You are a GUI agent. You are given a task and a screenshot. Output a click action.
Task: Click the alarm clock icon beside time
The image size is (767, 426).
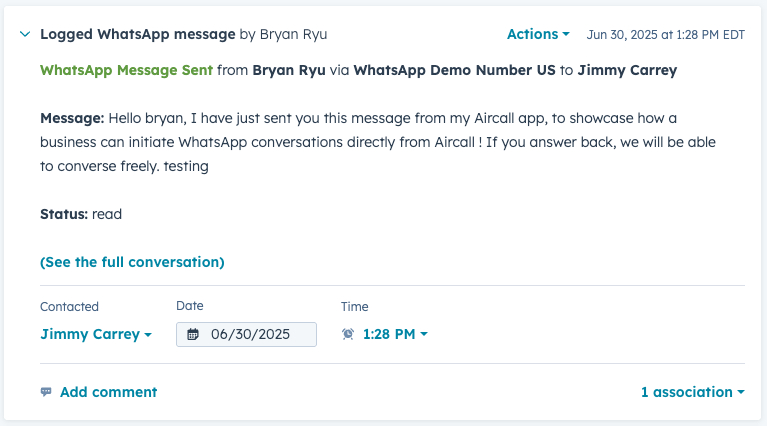(x=348, y=334)
